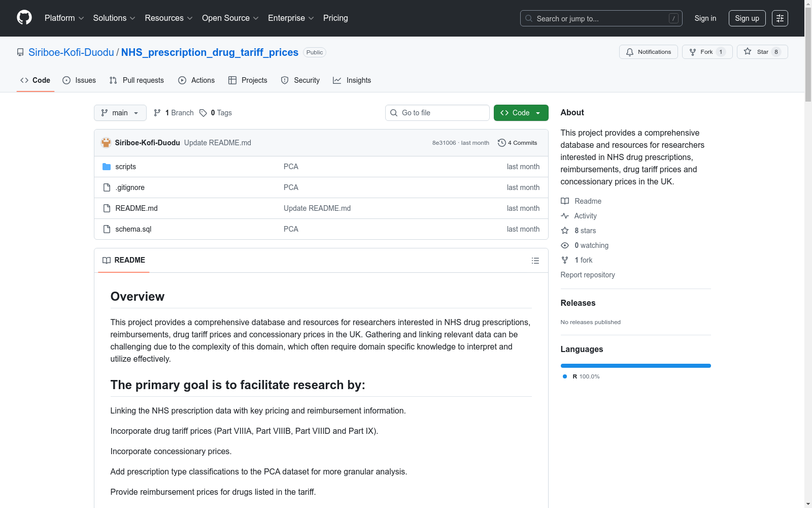Click the branch icon next to 1 Branch
Screen dimensions: 812x508
click(x=157, y=113)
